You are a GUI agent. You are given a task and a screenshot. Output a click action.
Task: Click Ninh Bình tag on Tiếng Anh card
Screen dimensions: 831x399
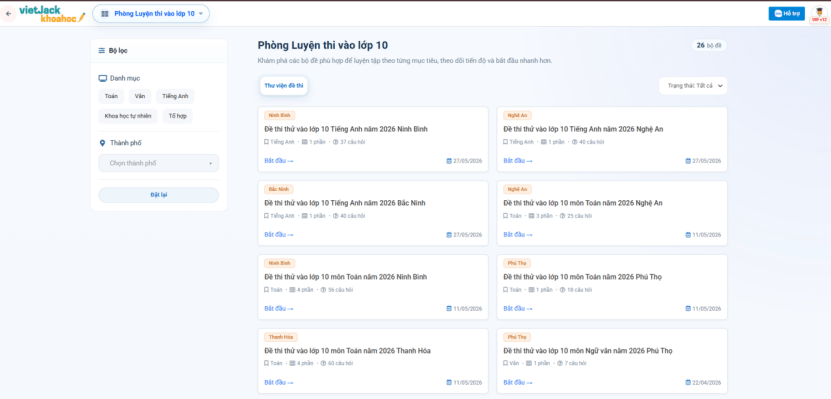[x=279, y=116]
